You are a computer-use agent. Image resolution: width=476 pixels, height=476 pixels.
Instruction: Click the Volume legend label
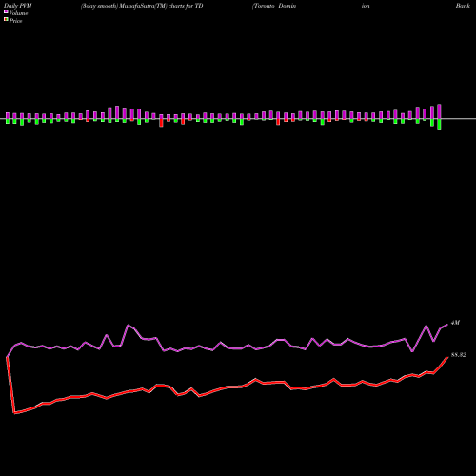(18, 13)
